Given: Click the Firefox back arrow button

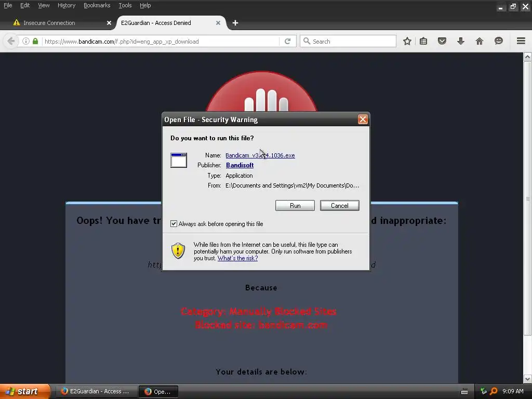Looking at the screenshot, I should pos(11,42).
